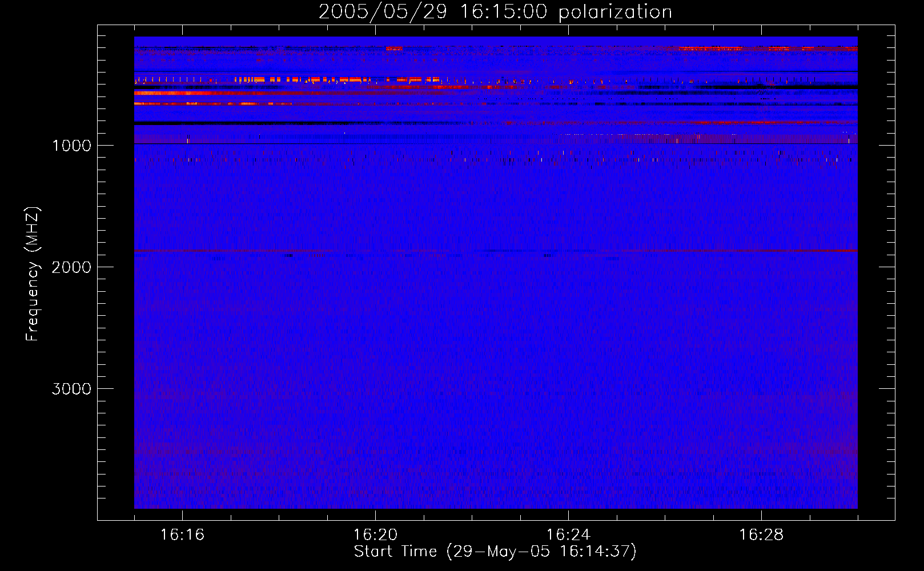
Task: Click the plot title "2005/05/29 16:15:00 polarization"
Action: [x=495, y=12]
